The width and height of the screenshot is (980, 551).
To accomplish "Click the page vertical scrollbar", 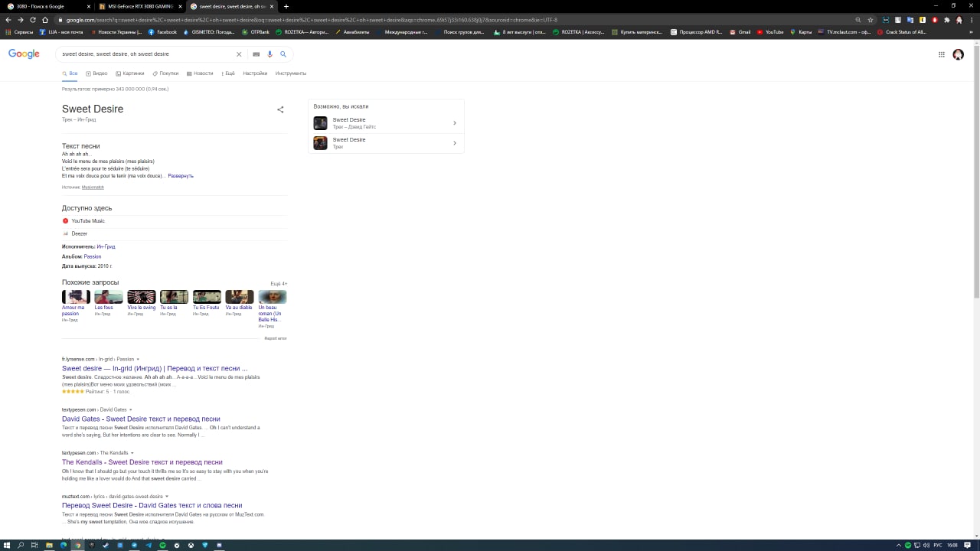I will pos(976,291).
